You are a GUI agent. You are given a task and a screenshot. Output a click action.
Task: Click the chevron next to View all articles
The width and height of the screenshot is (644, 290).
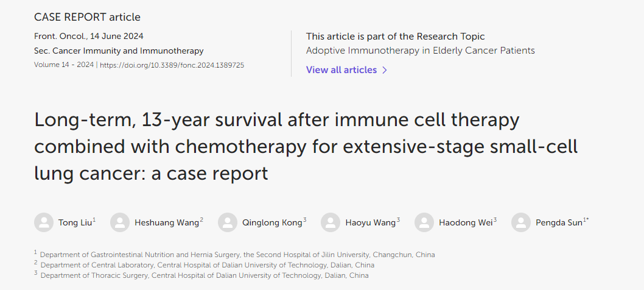[385, 70]
